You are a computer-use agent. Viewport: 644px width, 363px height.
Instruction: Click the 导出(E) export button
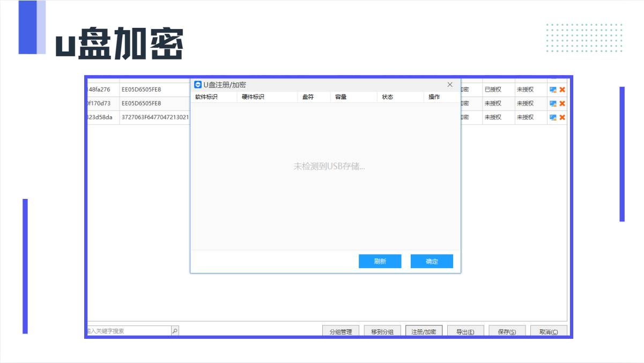pyautogui.click(x=465, y=331)
